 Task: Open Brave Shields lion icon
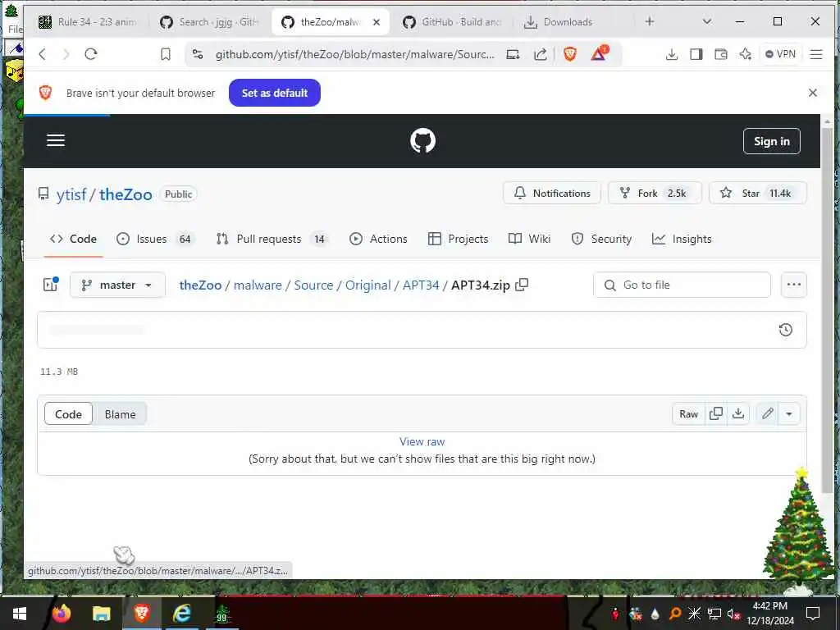[x=570, y=53]
